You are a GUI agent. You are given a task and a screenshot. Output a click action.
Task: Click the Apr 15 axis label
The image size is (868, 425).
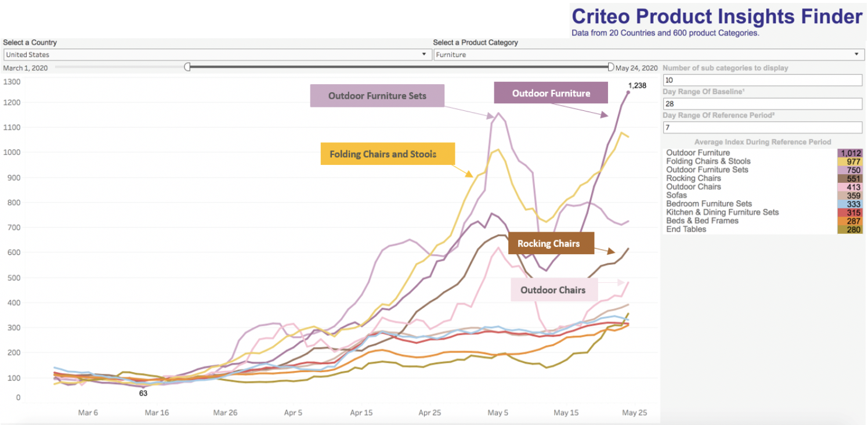pyautogui.click(x=361, y=413)
